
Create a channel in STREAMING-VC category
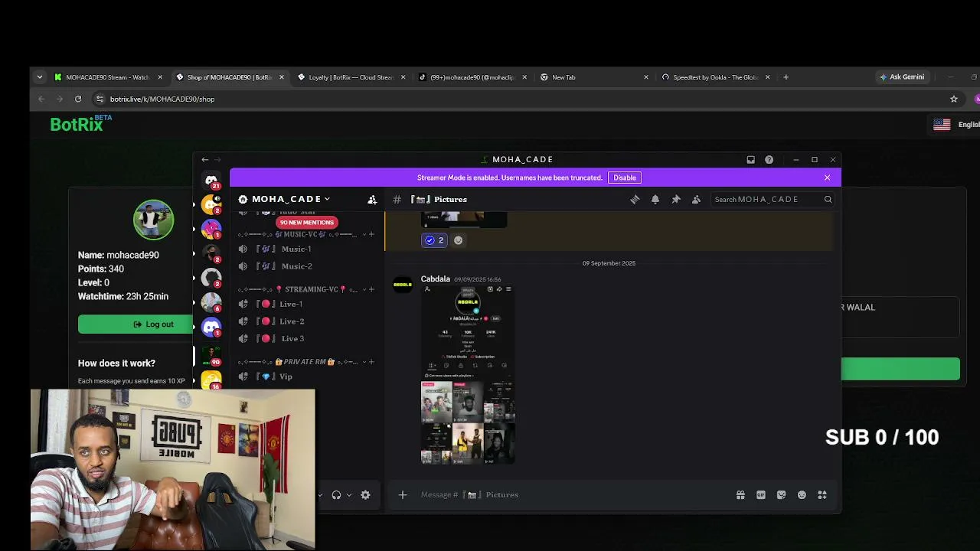pos(372,289)
